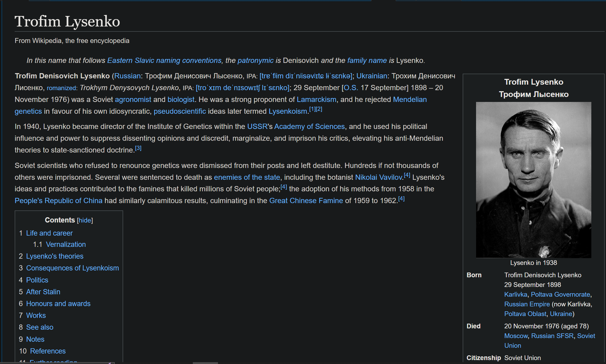Open the Ukraine link in infobox
This screenshot has width=606, height=364.
click(x=561, y=314)
